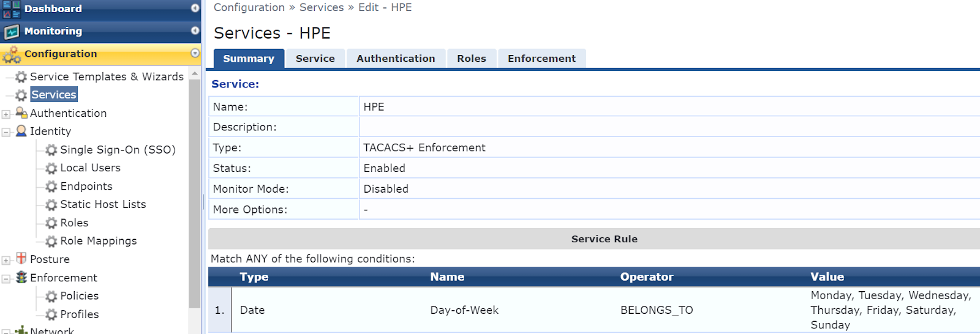
Task: Click the Type column header
Action: (x=254, y=277)
